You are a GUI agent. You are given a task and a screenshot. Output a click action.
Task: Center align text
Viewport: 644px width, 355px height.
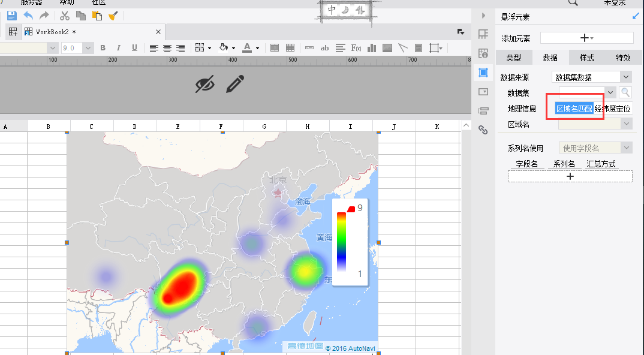point(167,48)
